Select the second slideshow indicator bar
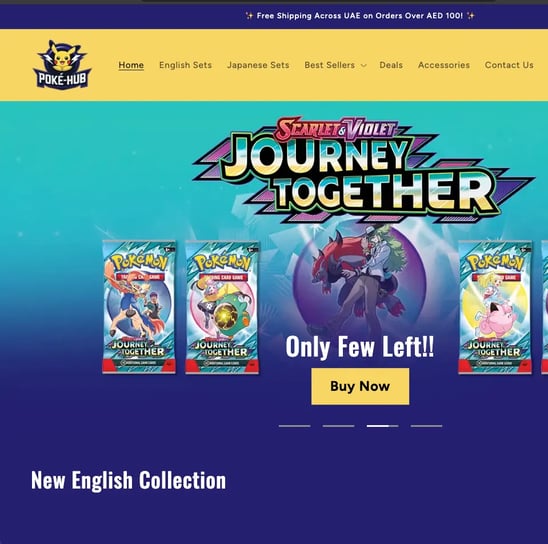Viewport: 548px width, 544px height. pos(338,426)
